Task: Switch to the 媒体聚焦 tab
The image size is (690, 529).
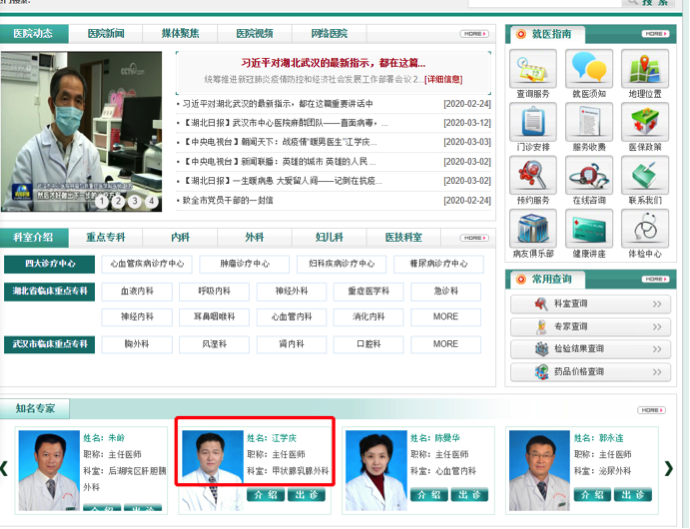Action: click(x=180, y=33)
